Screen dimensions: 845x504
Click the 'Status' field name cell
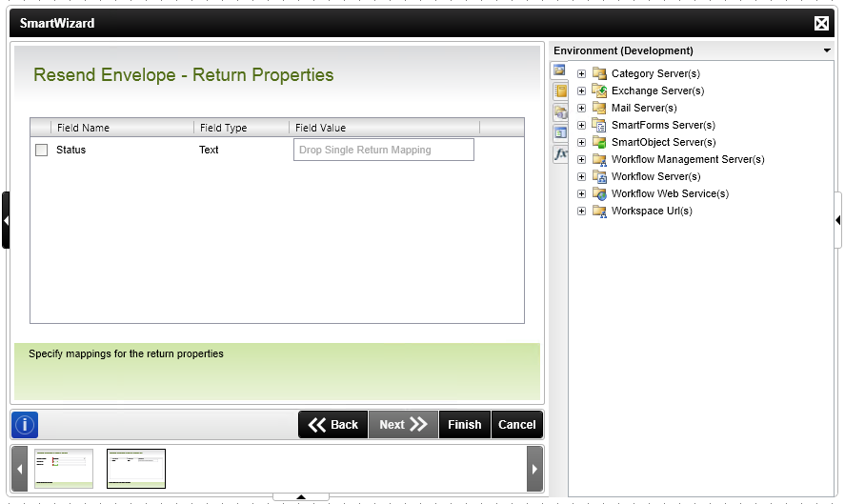click(71, 150)
